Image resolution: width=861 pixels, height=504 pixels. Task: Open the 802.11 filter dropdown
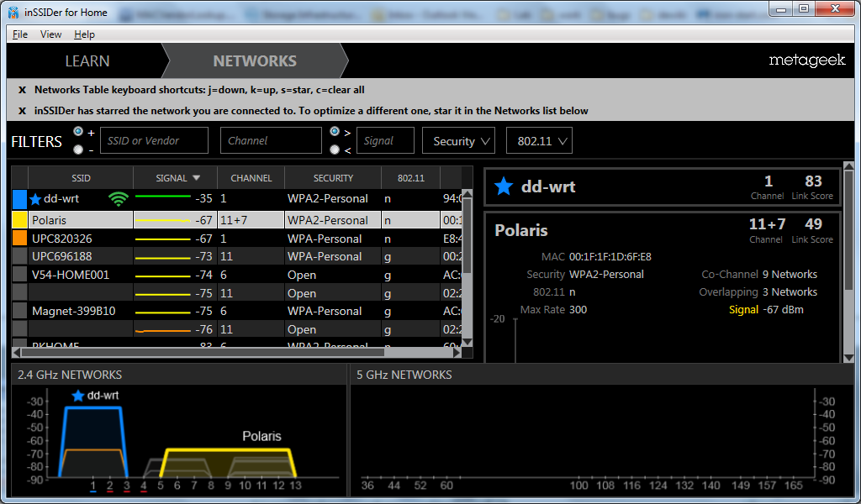click(x=539, y=140)
